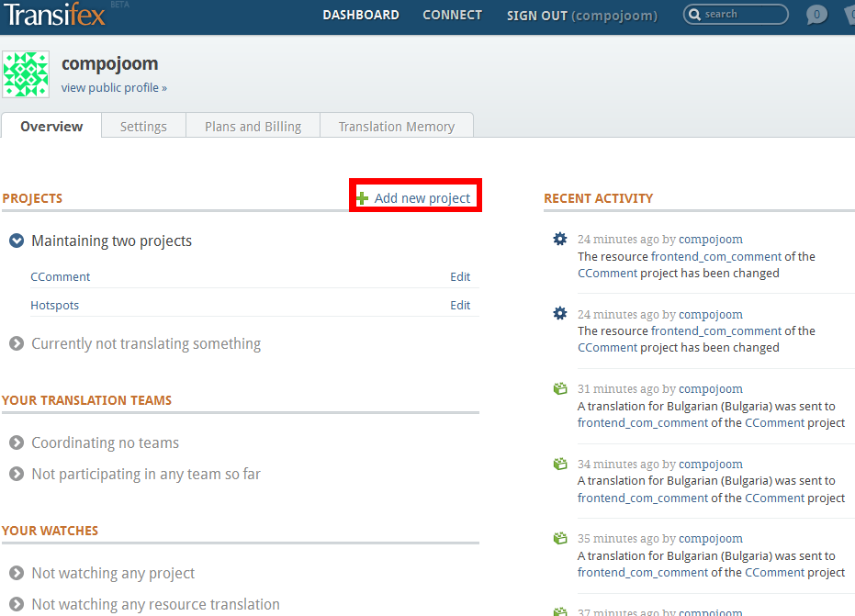Click Add new project link
The image size is (855, 616).
click(422, 198)
